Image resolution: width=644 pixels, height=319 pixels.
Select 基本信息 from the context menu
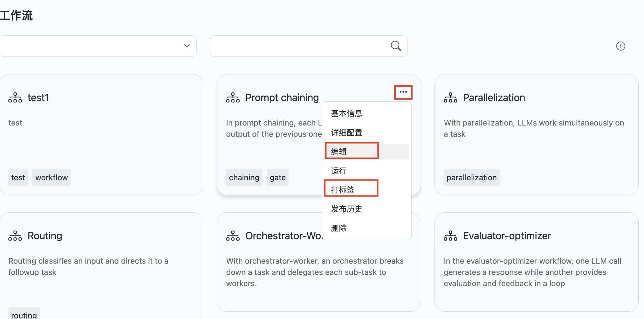[346, 113]
